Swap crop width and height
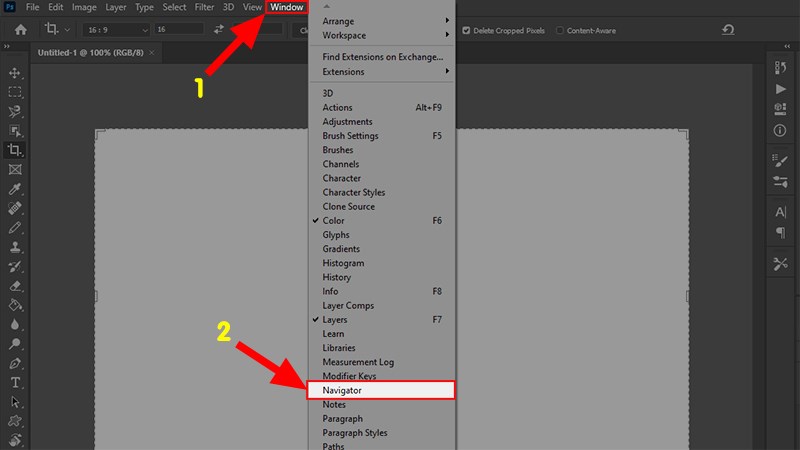 (218, 30)
